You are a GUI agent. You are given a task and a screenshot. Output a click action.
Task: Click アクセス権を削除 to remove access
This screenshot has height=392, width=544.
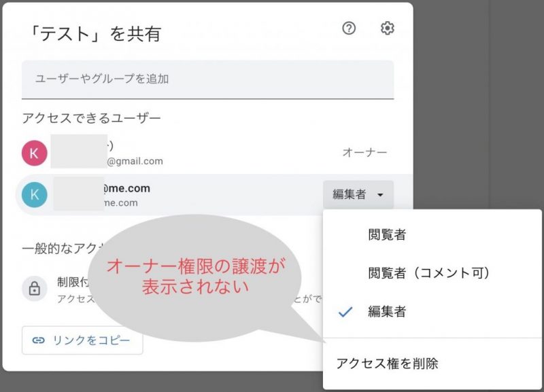click(387, 363)
